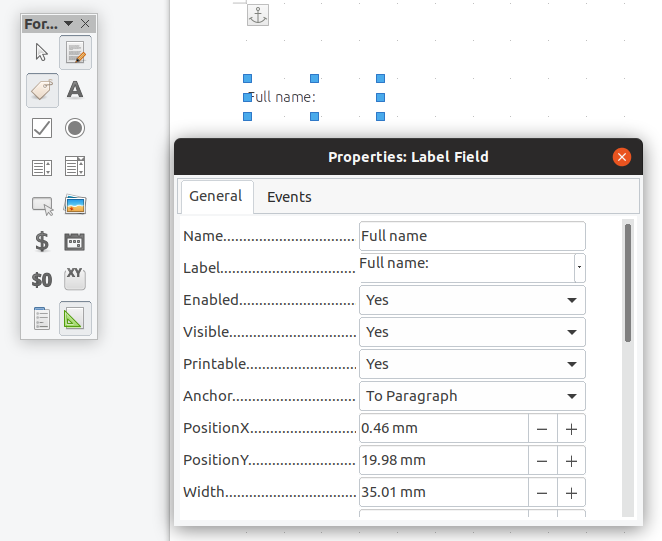
Task: Toggle the Control Properties triangle icon
Action: click(75, 318)
